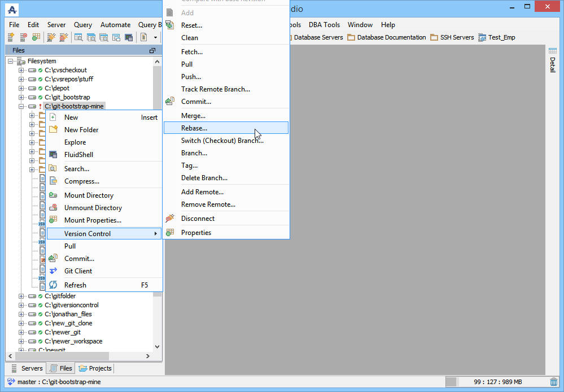Select C:\gitversioncontrol in the tree
Screen dimensions: 564x392
click(x=72, y=305)
